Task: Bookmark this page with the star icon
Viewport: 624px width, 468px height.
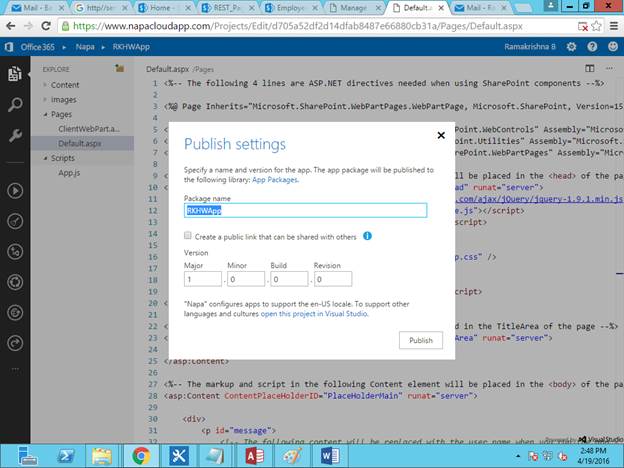Action: [596, 26]
